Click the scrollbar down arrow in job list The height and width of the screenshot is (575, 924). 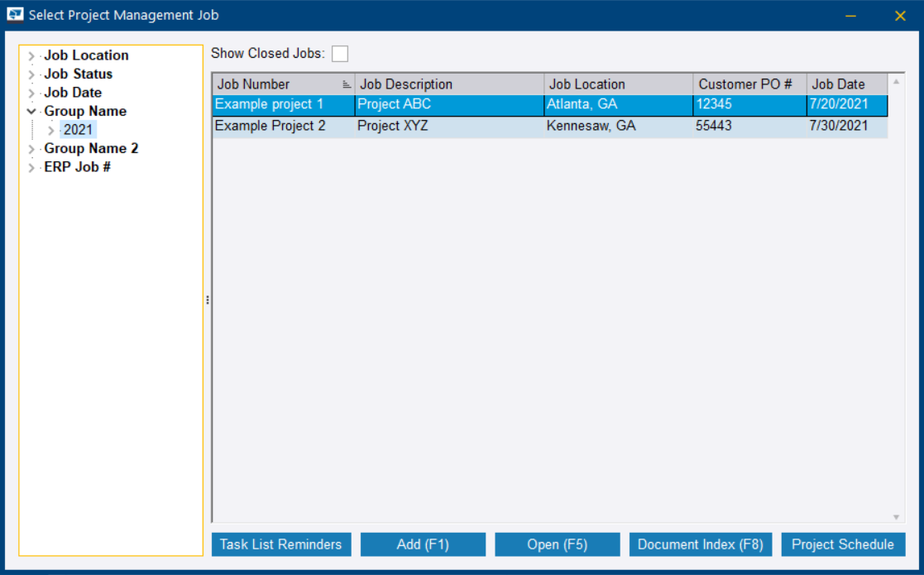pyautogui.click(x=896, y=517)
